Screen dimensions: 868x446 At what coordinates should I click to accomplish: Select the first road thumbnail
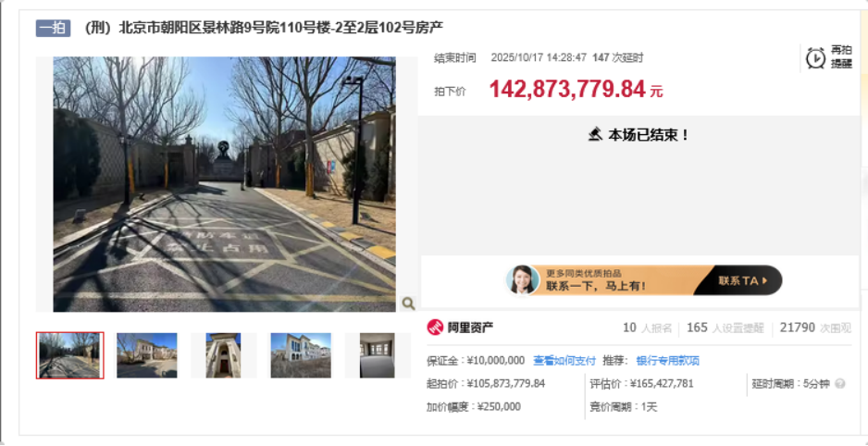69,355
